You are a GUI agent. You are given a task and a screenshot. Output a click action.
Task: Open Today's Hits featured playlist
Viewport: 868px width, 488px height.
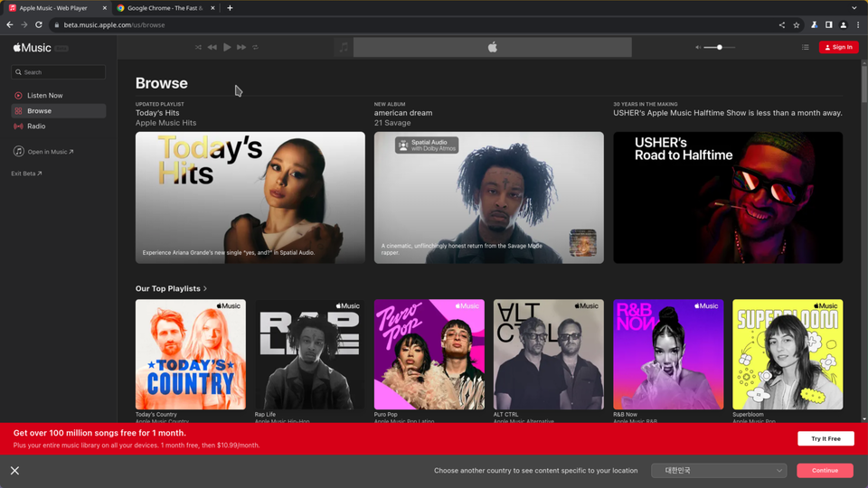click(250, 198)
